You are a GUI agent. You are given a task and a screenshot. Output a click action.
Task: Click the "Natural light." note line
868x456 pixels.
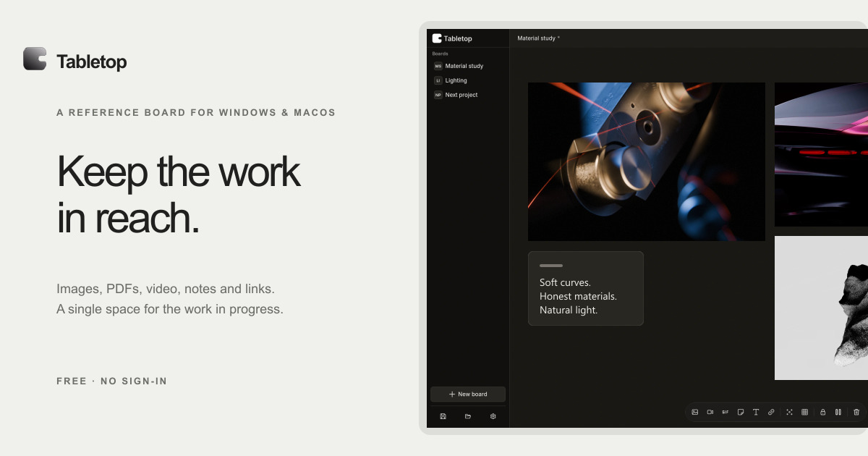(x=569, y=310)
